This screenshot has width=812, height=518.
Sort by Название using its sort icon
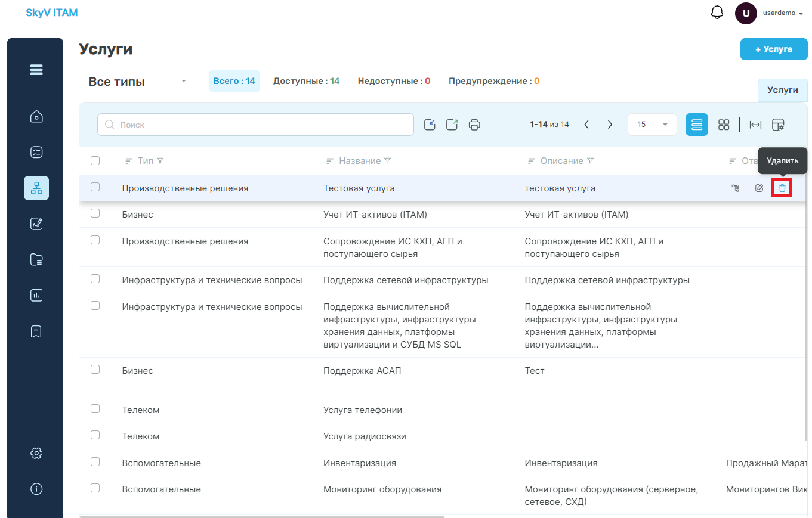point(330,161)
